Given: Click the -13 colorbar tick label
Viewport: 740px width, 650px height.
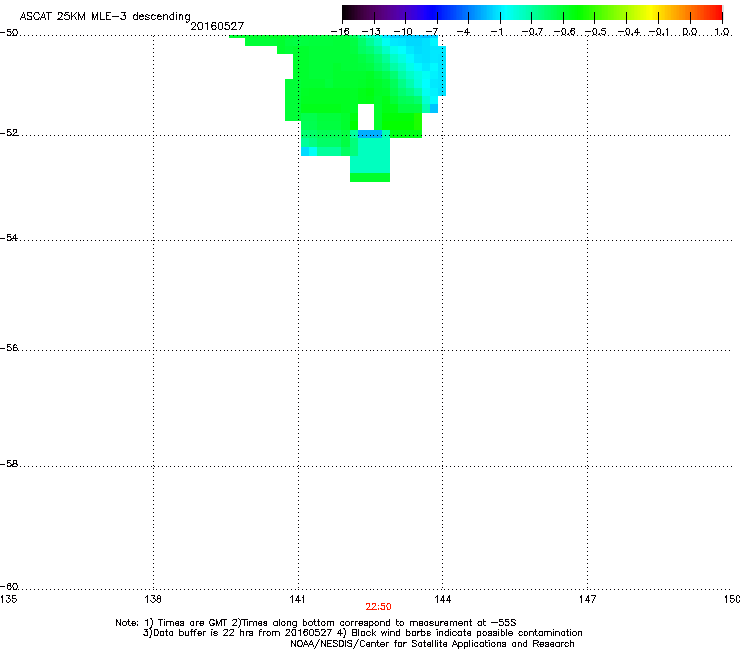Looking at the screenshot, I should (371, 32).
